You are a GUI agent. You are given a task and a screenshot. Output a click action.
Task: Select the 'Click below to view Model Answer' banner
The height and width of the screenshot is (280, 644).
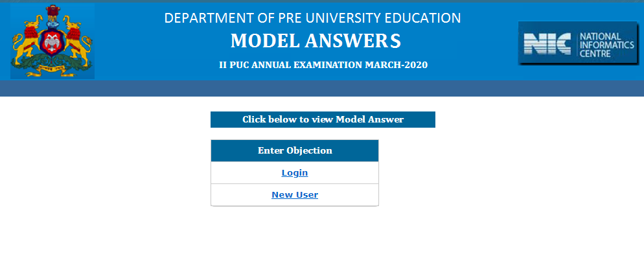[323, 119]
